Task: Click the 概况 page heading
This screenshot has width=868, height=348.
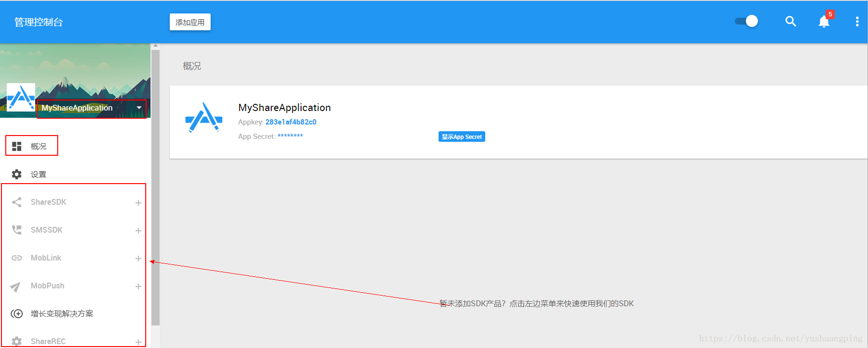Action: pos(192,66)
